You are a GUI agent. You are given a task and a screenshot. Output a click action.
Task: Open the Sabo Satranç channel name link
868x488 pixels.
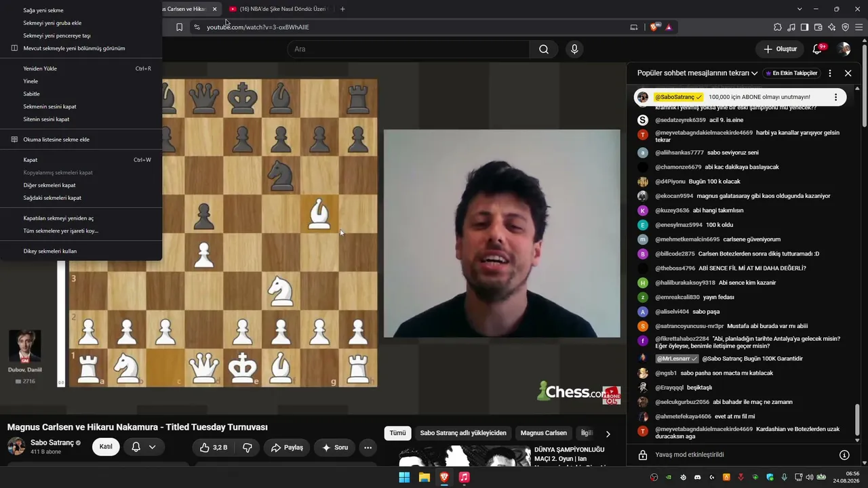point(52,443)
